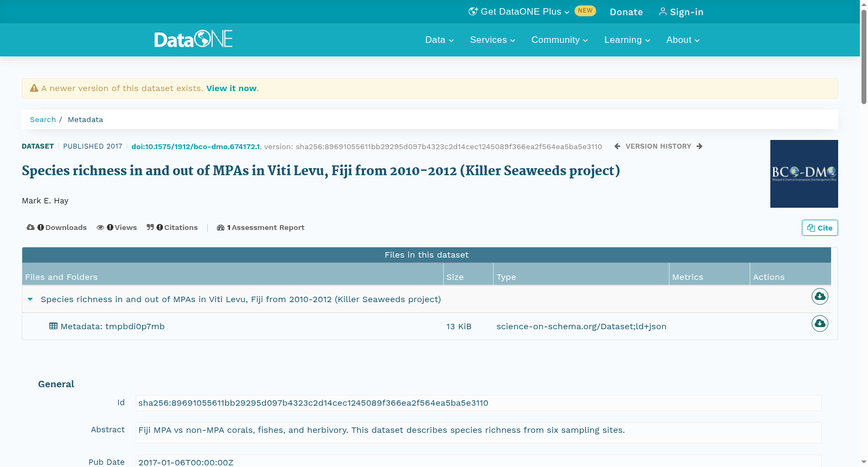The width and height of the screenshot is (868, 467).
Task: Click the warning triangle icon in banner
Action: tap(34, 88)
